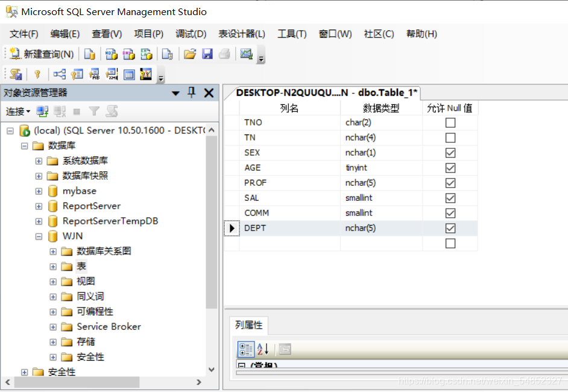Open Object Explorer window position dropdown arrow
The width and height of the screenshot is (568, 392).
(x=175, y=93)
